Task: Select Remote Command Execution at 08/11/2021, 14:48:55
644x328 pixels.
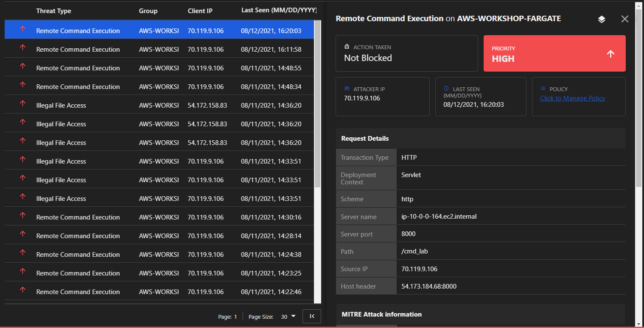Action: point(160,68)
